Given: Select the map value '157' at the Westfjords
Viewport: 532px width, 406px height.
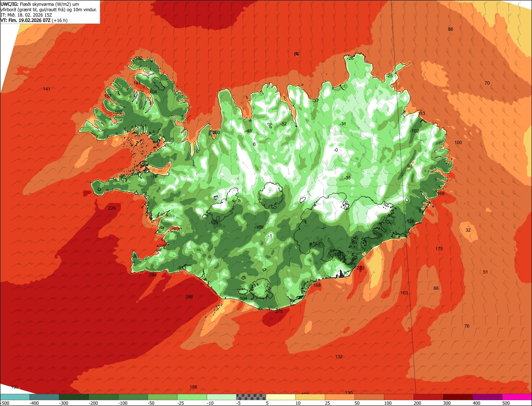Looking at the screenshot, I should (x=108, y=96).
